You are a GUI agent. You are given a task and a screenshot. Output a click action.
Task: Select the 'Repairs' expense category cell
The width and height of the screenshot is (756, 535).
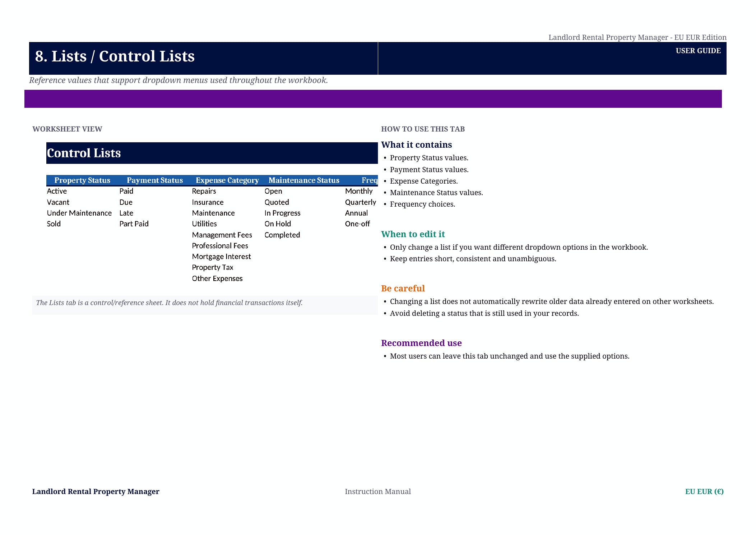point(204,191)
